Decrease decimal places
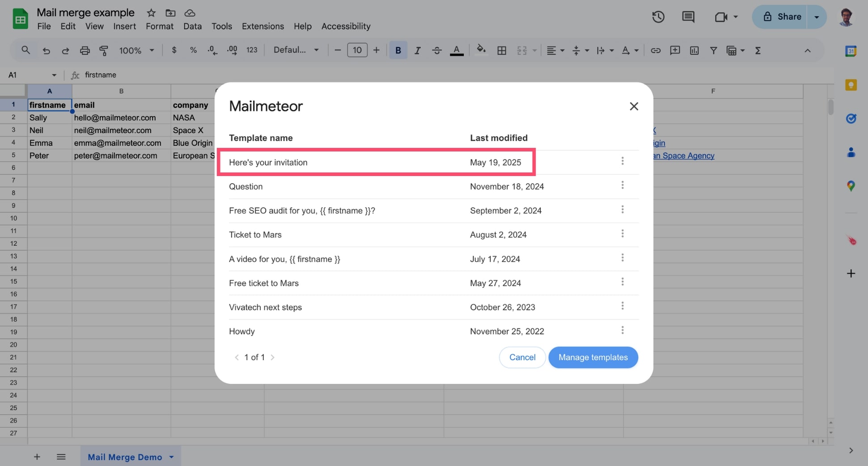Screen dimensions: 868x466 [x=212, y=50]
